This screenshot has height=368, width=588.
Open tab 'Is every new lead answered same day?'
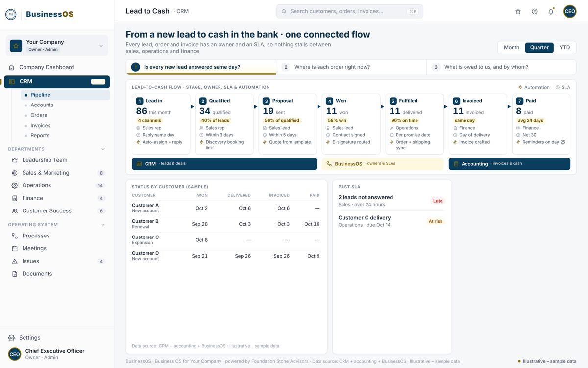201,67
